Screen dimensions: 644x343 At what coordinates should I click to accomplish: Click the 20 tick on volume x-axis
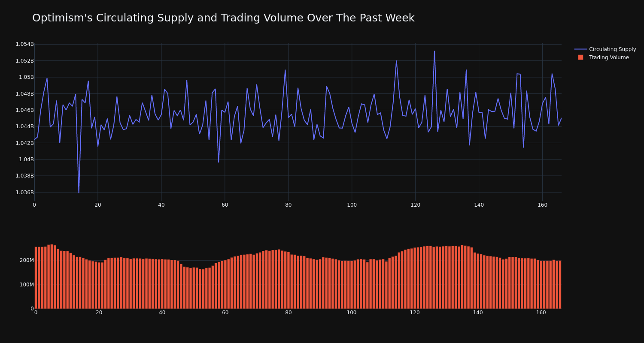[99, 313]
